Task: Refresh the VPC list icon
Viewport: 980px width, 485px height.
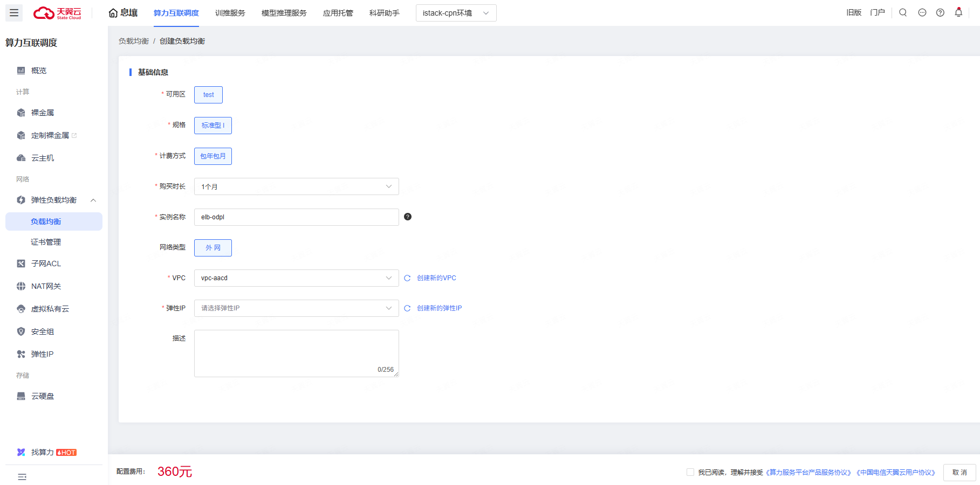Action: click(407, 278)
